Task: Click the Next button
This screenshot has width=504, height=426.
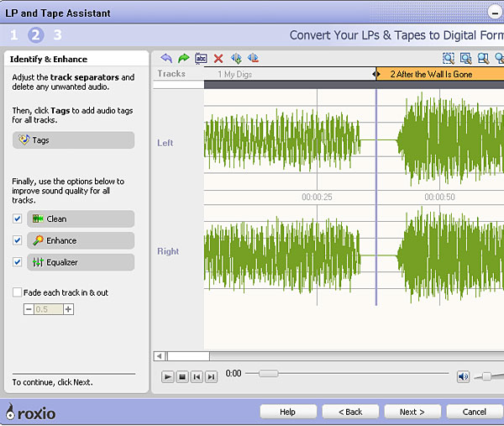Action: tap(412, 412)
